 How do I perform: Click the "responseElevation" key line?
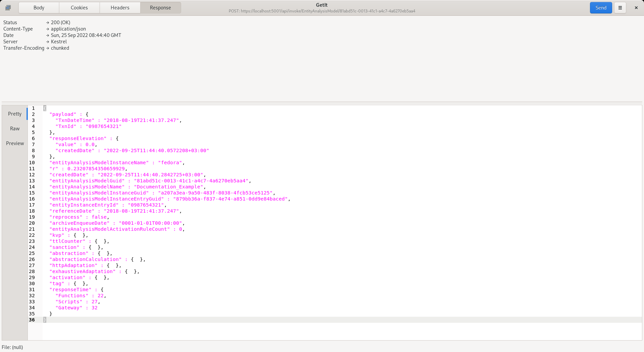pos(84,138)
